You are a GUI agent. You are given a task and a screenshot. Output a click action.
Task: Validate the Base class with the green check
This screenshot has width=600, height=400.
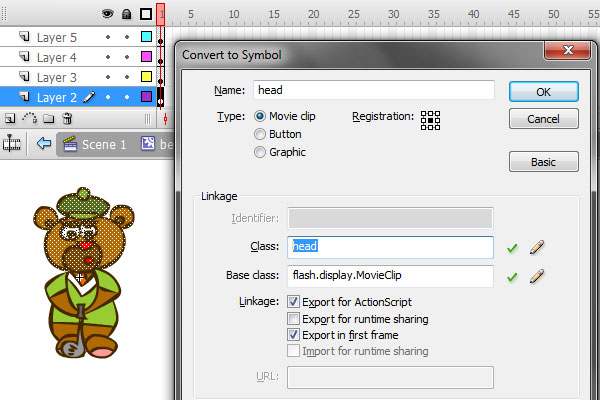512,277
